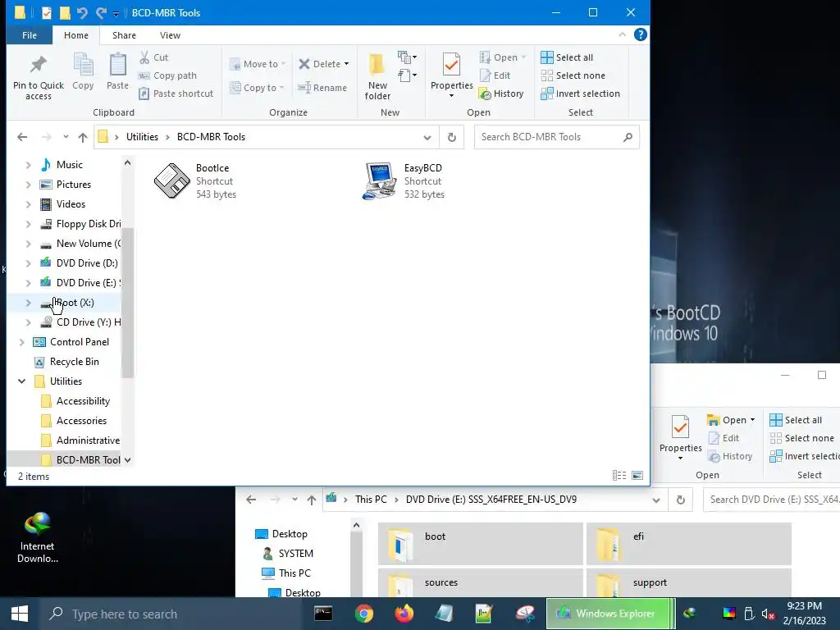Collapse the Utilities tree node
The height and width of the screenshot is (630, 840).
[x=22, y=381]
